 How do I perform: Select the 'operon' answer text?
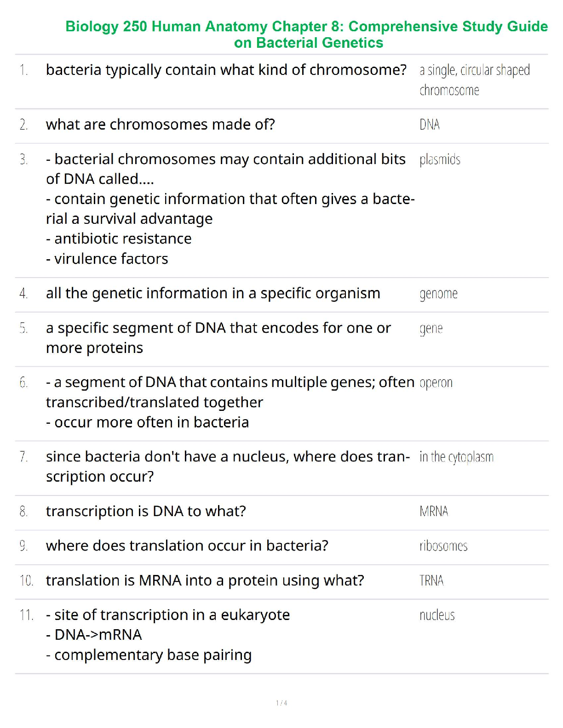pyautogui.click(x=436, y=382)
